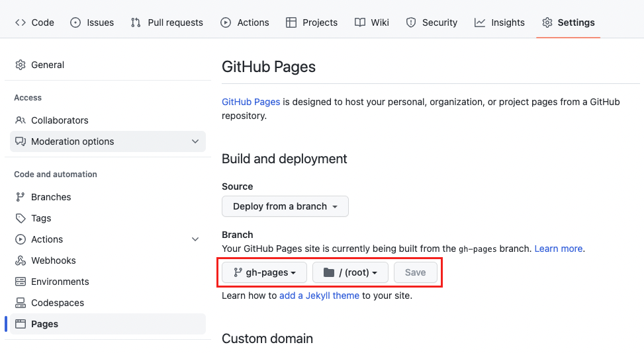The image size is (644, 353).
Task: Click the Code angle-brackets icon
Action: pos(21,22)
